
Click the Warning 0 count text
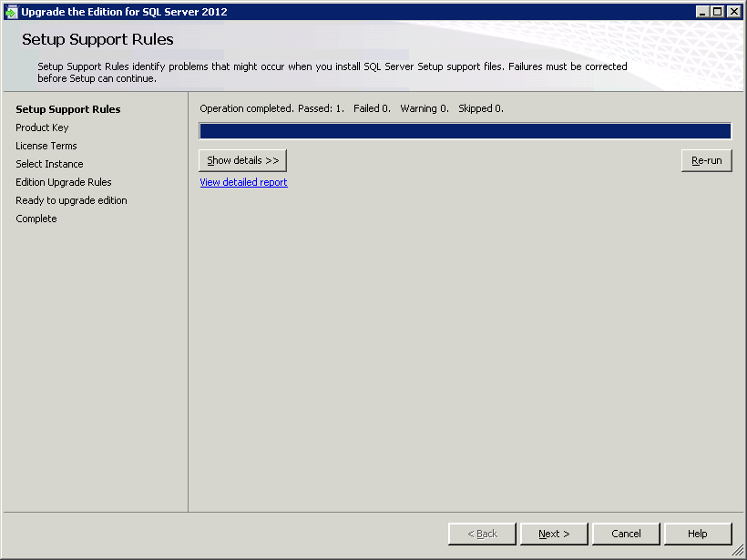click(x=425, y=108)
